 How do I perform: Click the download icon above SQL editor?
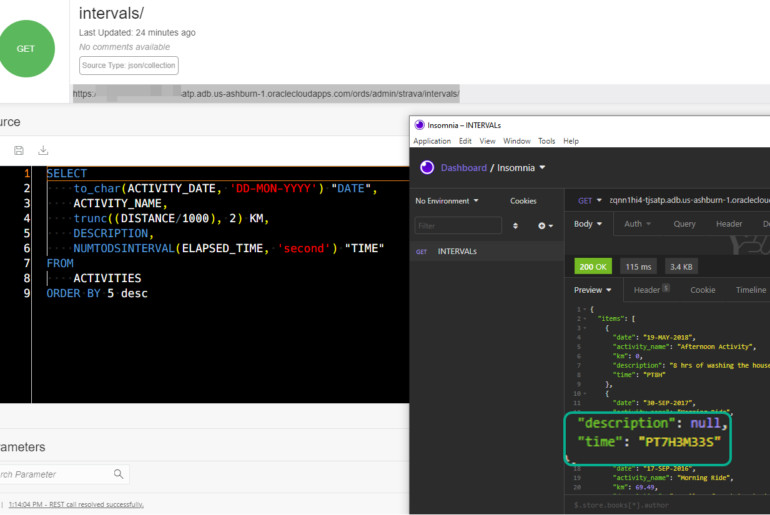tap(43, 150)
